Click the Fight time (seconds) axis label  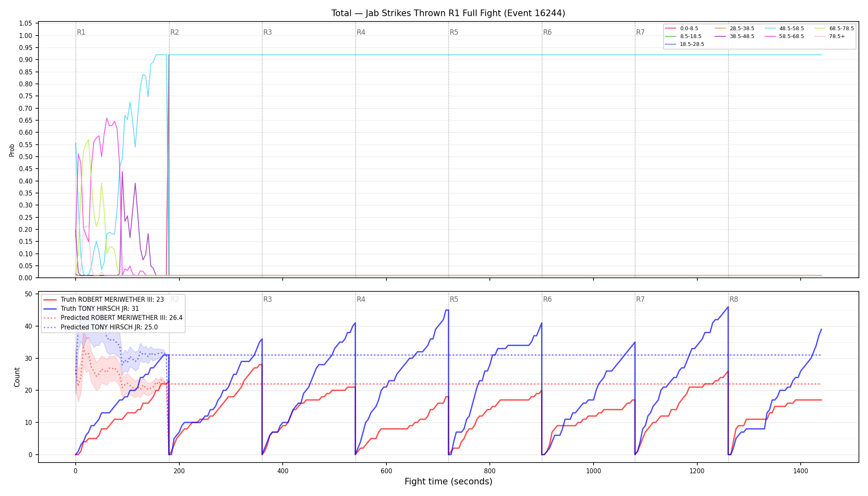448,482
